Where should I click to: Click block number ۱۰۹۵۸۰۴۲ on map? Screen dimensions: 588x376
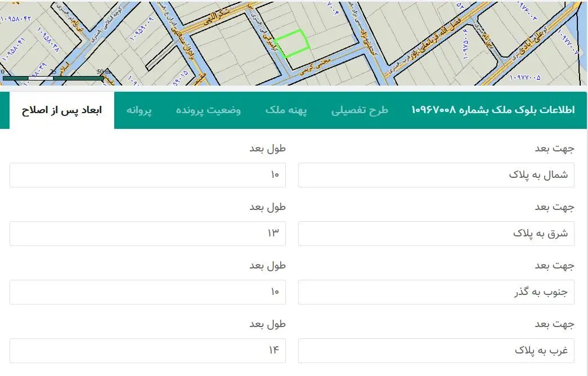(x=16, y=18)
